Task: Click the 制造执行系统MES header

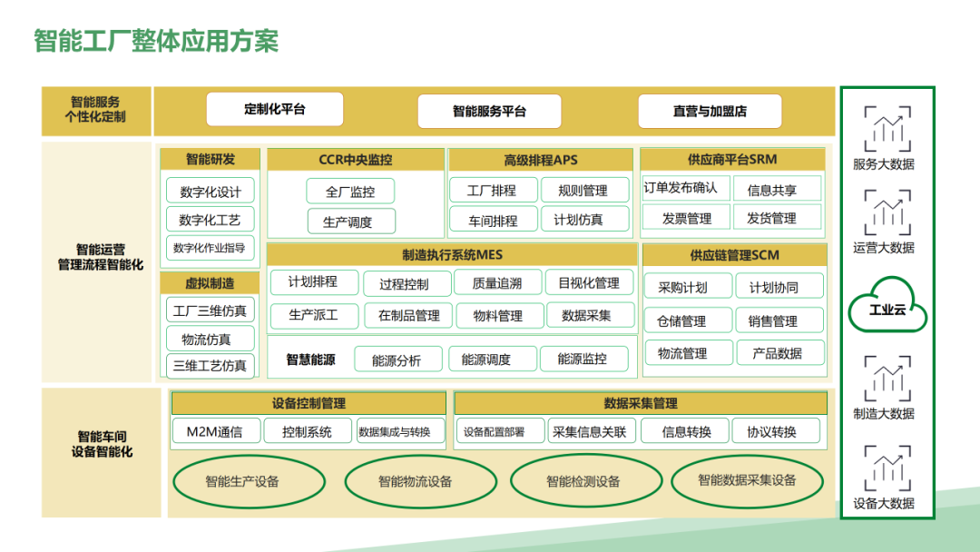Action: [452, 254]
